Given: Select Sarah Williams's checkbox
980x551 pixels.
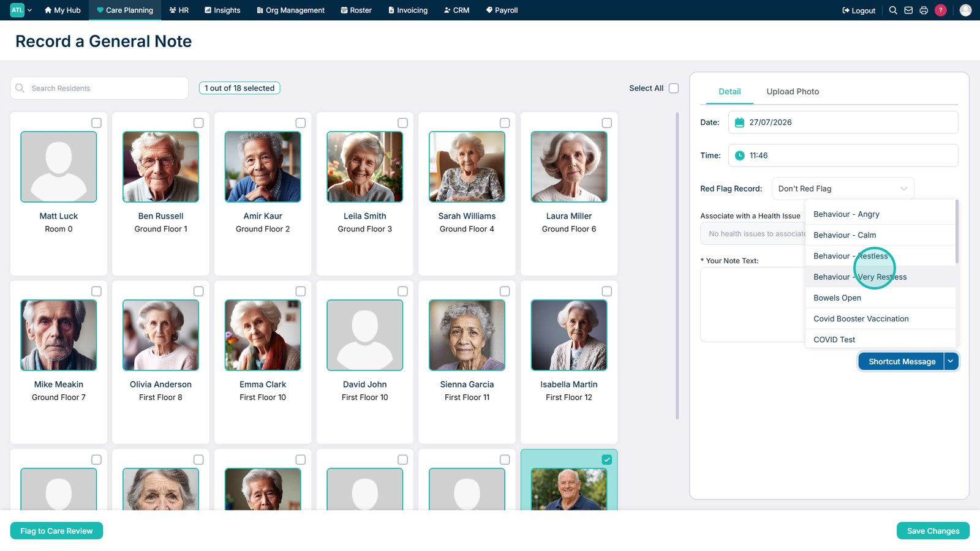Looking at the screenshot, I should point(505,123).
